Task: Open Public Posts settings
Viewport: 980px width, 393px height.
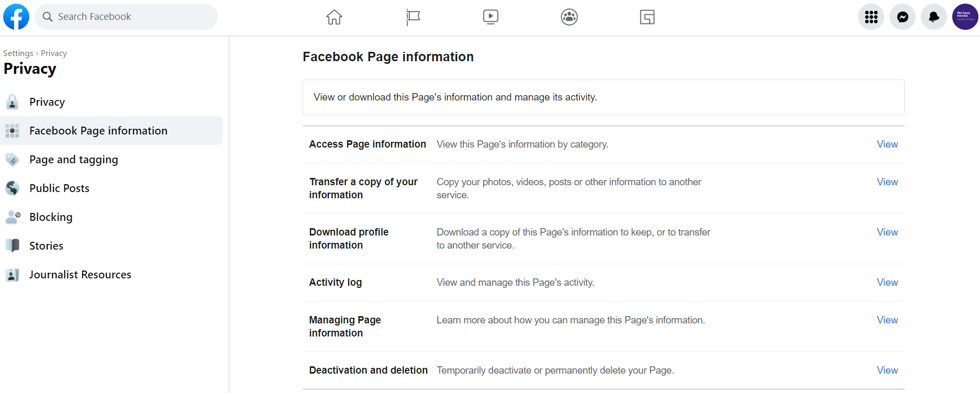Action: pos(59,188)
